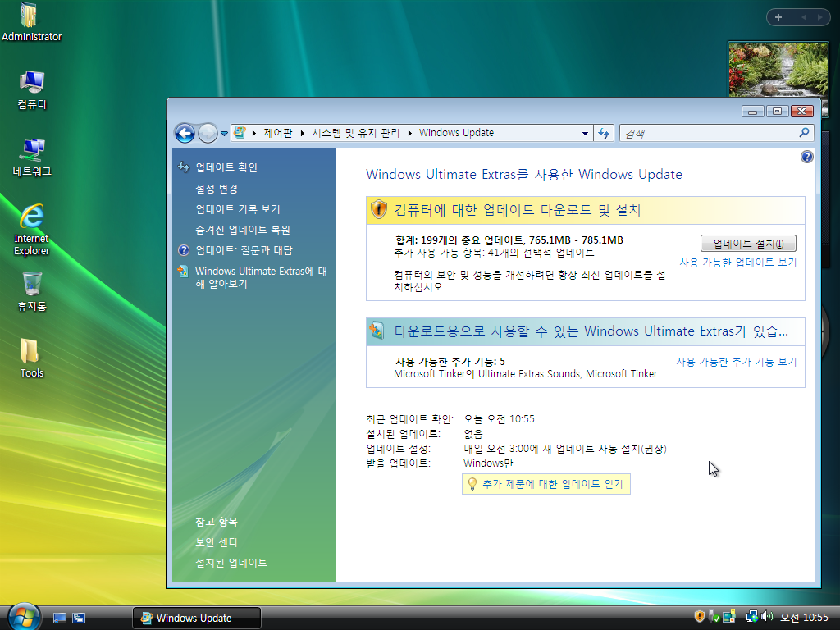This screenshot has height=630, width=840.
Task: Click the Control Panel icon in address bar
Action: pos(240,132)
